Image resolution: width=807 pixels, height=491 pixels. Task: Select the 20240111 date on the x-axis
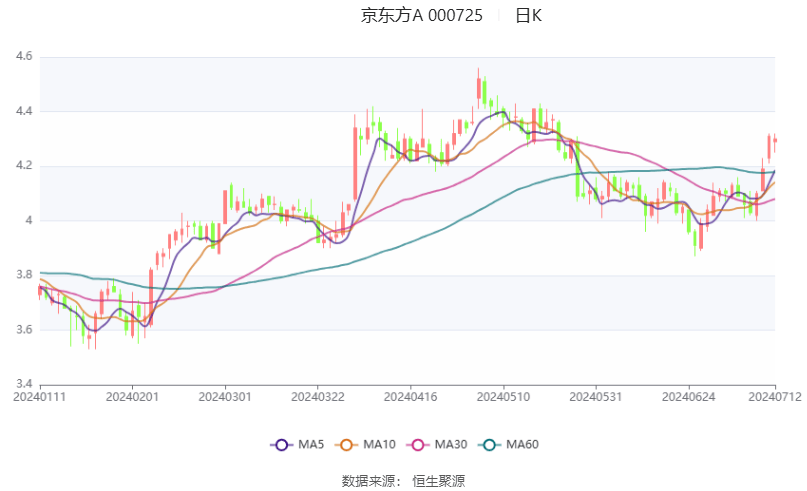39,397
